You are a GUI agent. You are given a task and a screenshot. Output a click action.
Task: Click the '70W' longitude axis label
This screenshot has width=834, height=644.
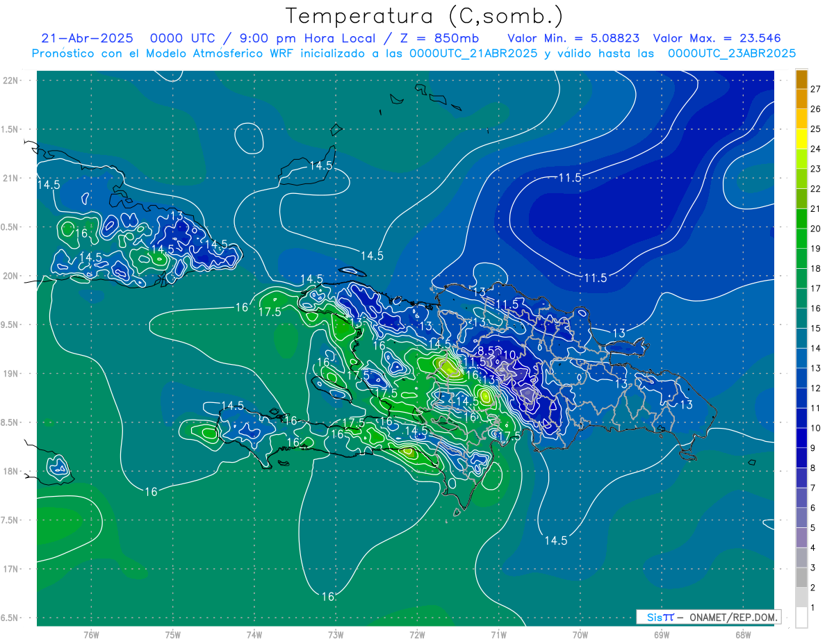(x=580, y=634)
